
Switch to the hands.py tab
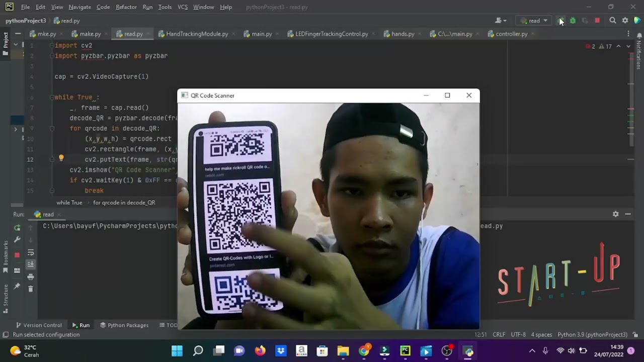point(403,34)
